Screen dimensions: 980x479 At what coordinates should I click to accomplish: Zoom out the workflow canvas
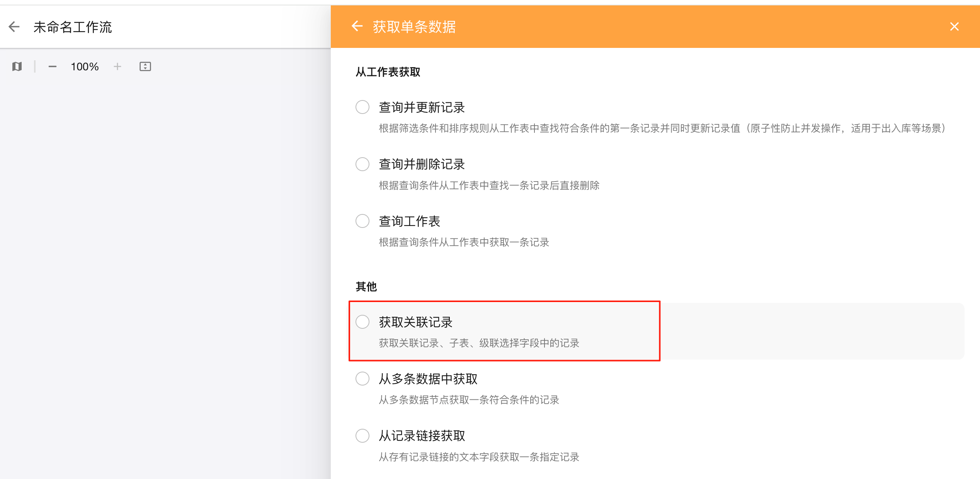tap(53, 66)
